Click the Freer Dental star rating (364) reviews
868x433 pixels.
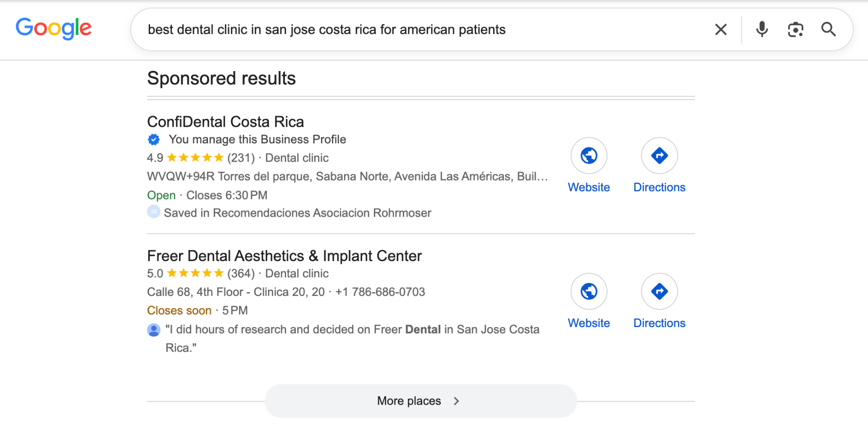[201, 274]
